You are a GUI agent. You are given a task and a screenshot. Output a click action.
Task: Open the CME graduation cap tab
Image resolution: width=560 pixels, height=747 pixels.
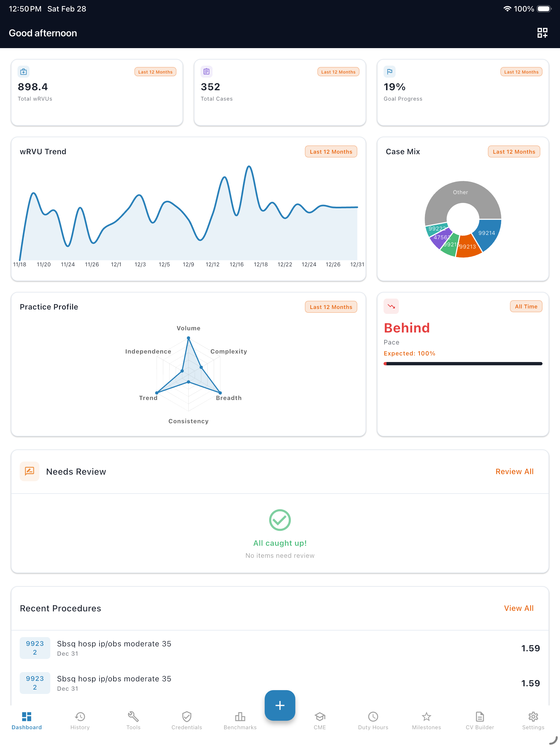(320, 720)
